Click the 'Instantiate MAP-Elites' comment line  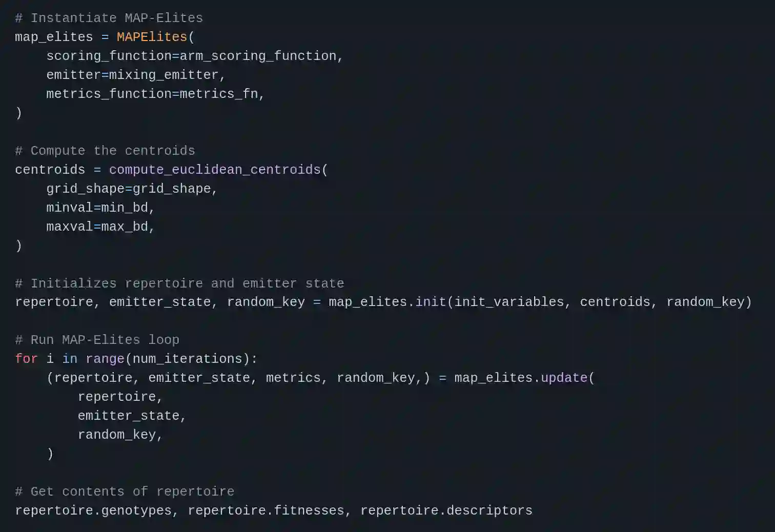[x=109, y=18]
